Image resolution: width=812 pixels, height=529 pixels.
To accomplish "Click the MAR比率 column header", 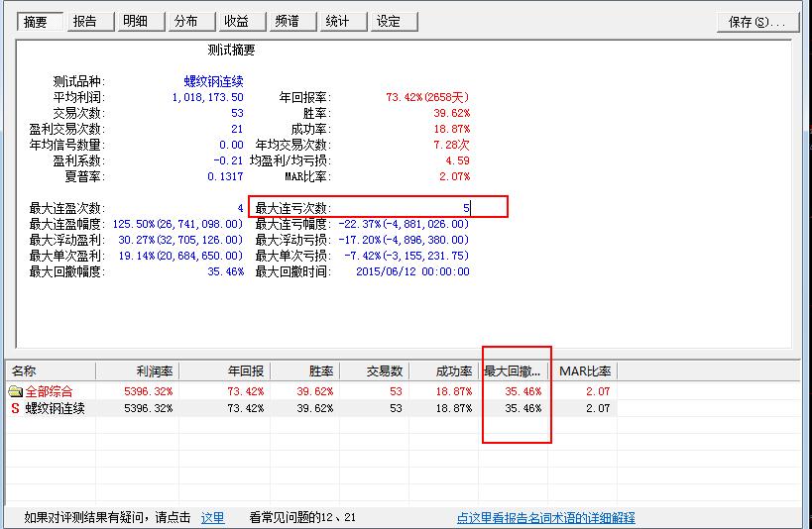I will click(583, 371).
